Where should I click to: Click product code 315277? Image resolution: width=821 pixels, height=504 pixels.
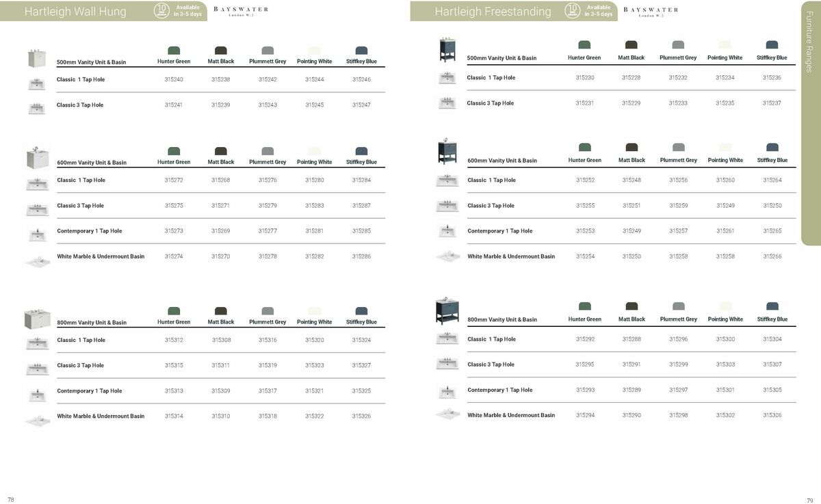tap(268, 231)
